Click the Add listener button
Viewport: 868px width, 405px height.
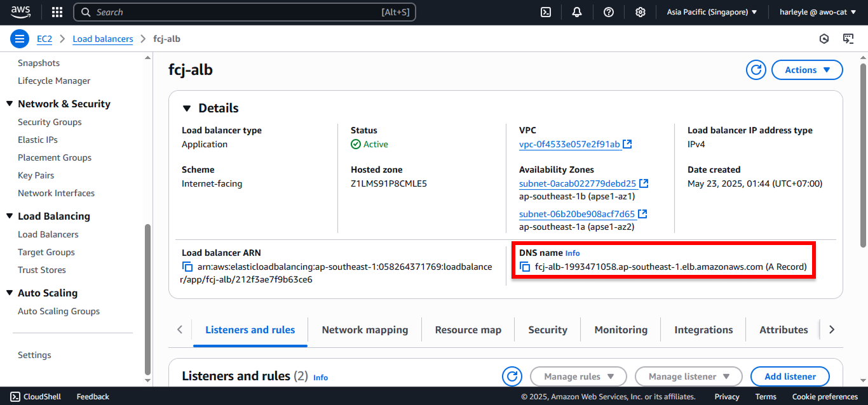coord(790,376)
